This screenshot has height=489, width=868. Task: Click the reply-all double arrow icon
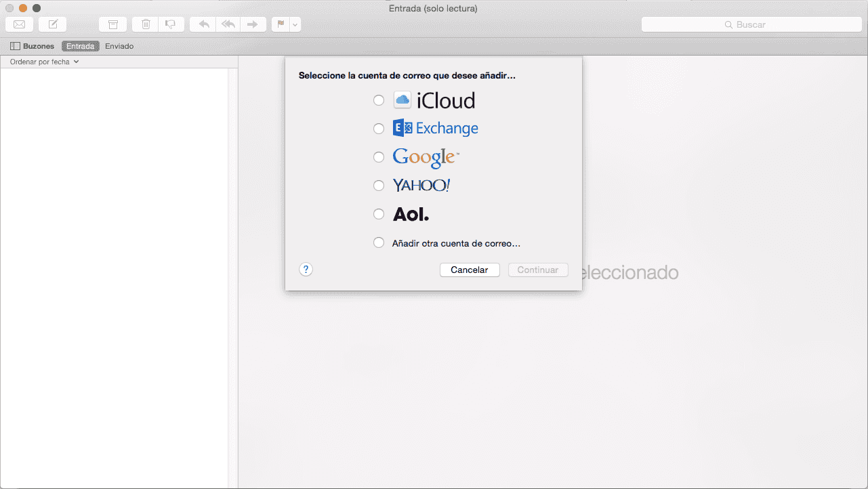click(228, 24)
